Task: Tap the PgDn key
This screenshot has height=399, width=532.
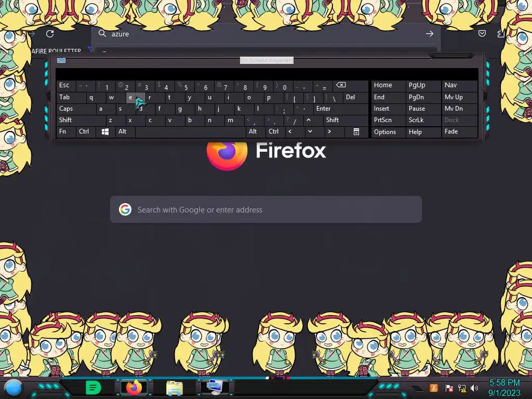Action: (x=423, y=97)
